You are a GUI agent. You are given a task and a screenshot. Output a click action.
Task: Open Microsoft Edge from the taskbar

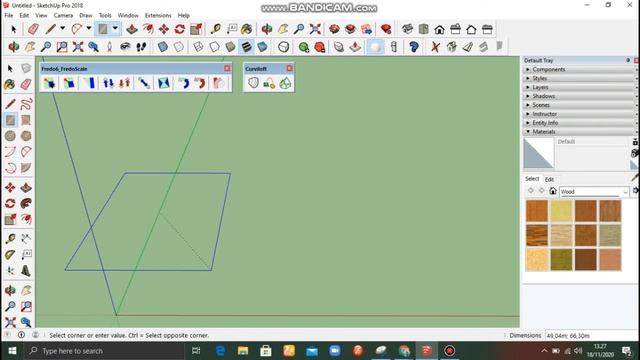tap(220, 351)
